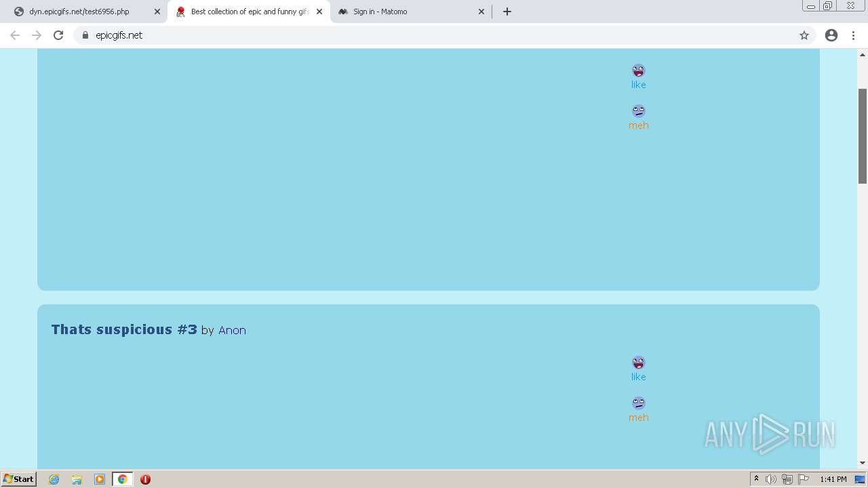Launch Internet Explorer from the taskbar

pyautogui.click(x=54, y=479)
